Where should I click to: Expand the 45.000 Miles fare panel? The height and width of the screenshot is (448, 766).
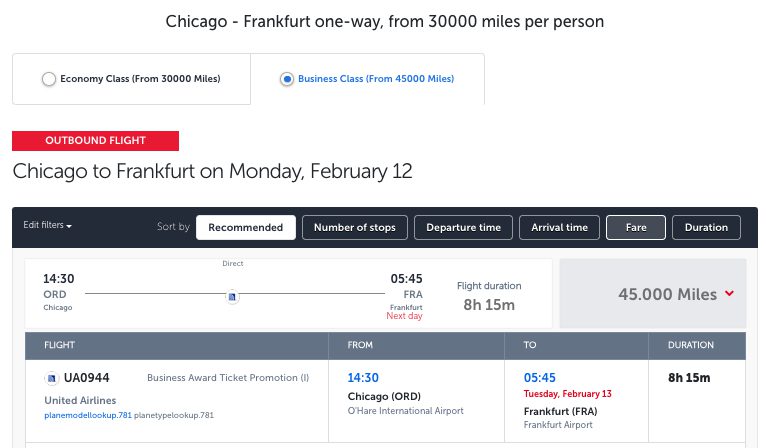click(653, 294)
